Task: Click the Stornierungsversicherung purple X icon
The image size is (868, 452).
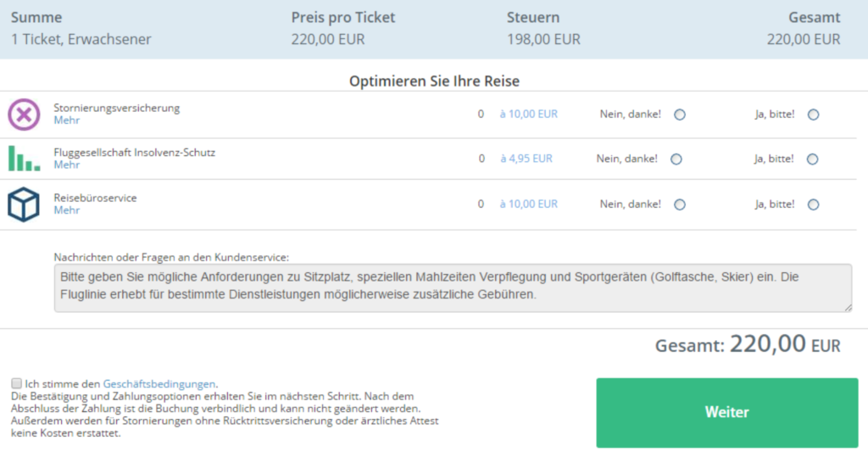Action: tap(24, 114)
